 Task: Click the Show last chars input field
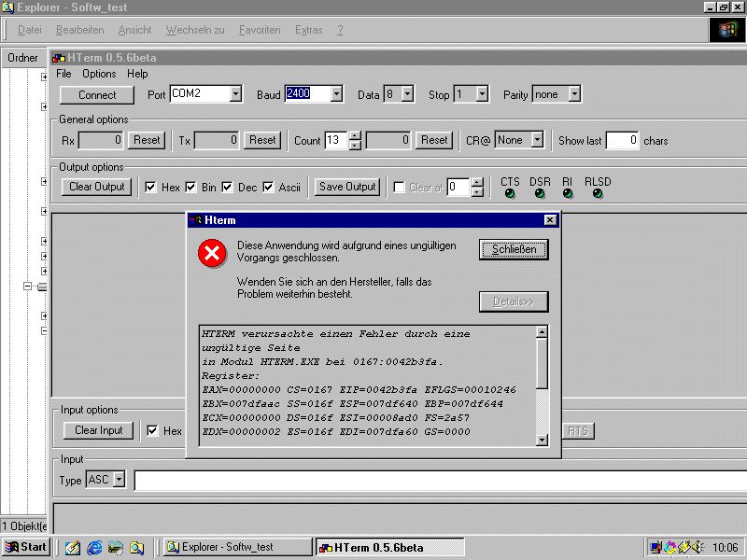point(622,141)
